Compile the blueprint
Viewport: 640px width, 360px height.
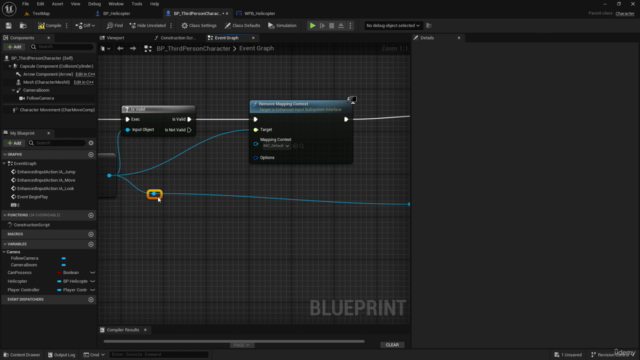(49, 25)
